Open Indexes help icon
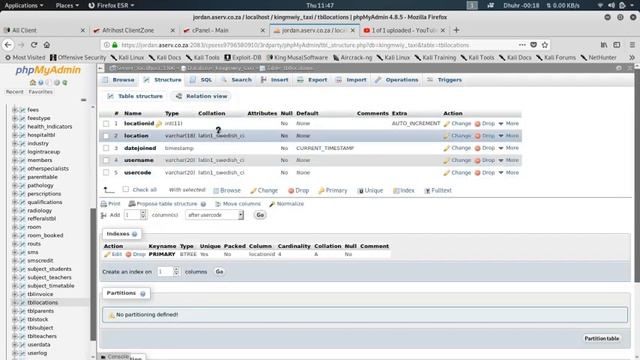 [x=134, y=234]
